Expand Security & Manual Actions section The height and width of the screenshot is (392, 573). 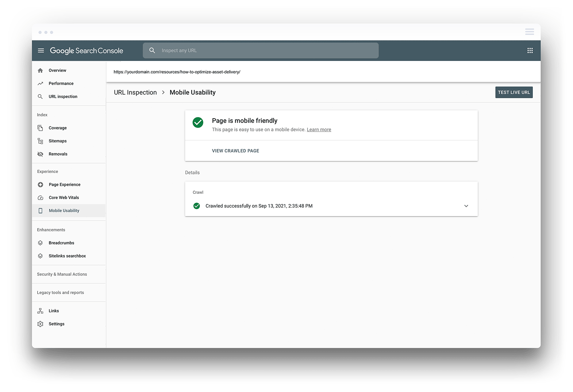tap(62, 274)
